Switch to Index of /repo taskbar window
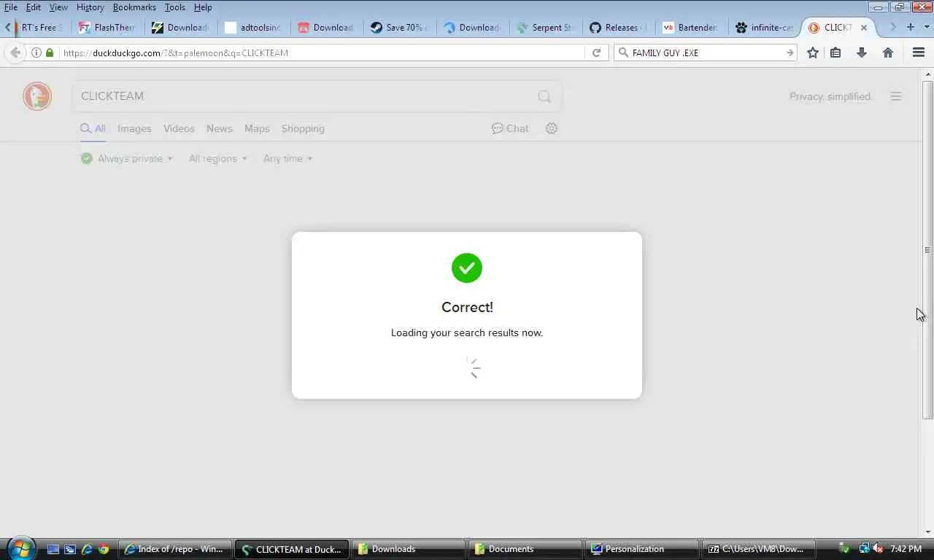This screenshot has width=934, height=560. pos(174,549)
